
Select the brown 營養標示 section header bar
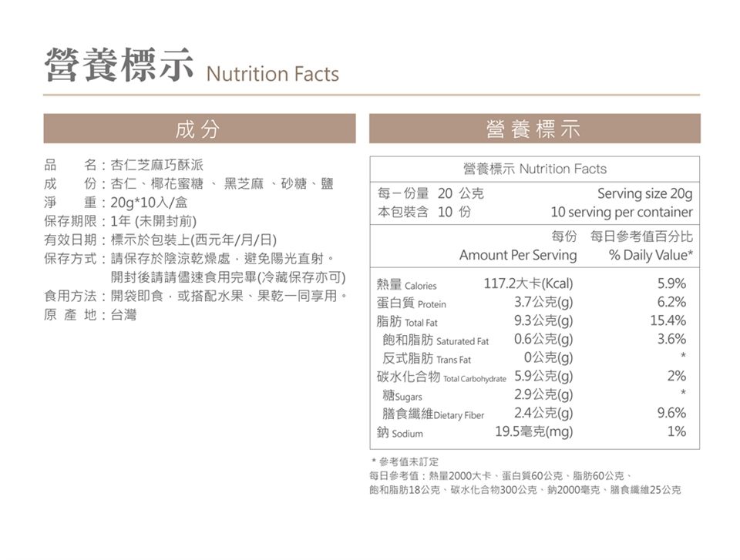tap(534, 129)
